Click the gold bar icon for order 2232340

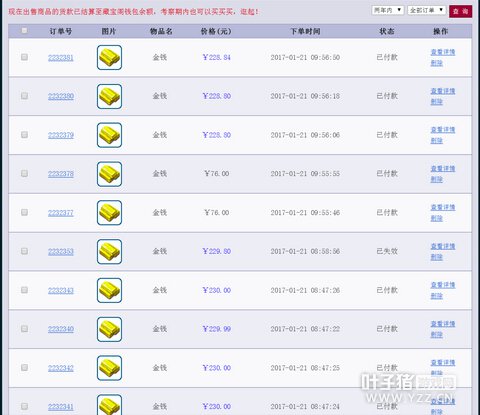coord(109,329)
